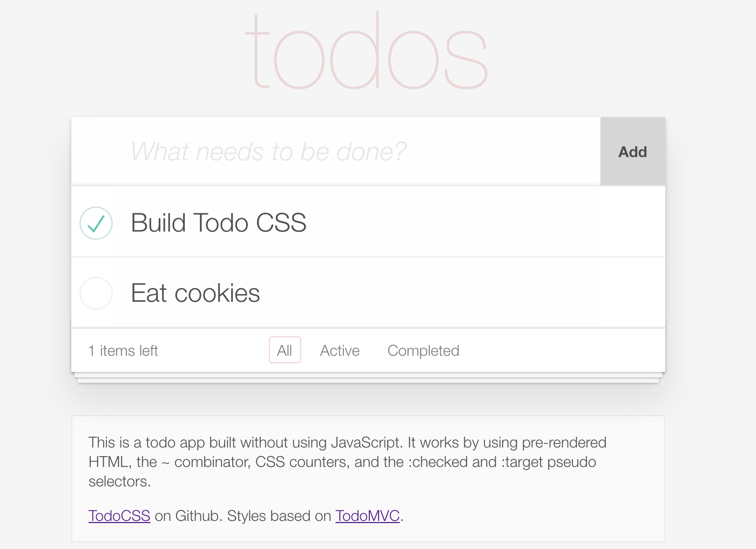Click the Eat cookies item text
Screen dimensions: 756x549
[195, 293]
